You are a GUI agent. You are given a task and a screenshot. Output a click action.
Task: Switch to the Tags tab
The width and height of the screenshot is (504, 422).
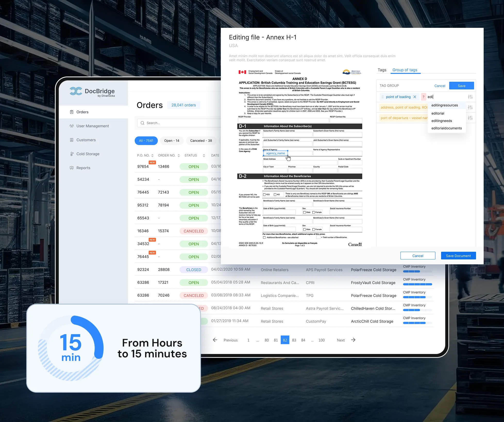[x=382, y=70]
